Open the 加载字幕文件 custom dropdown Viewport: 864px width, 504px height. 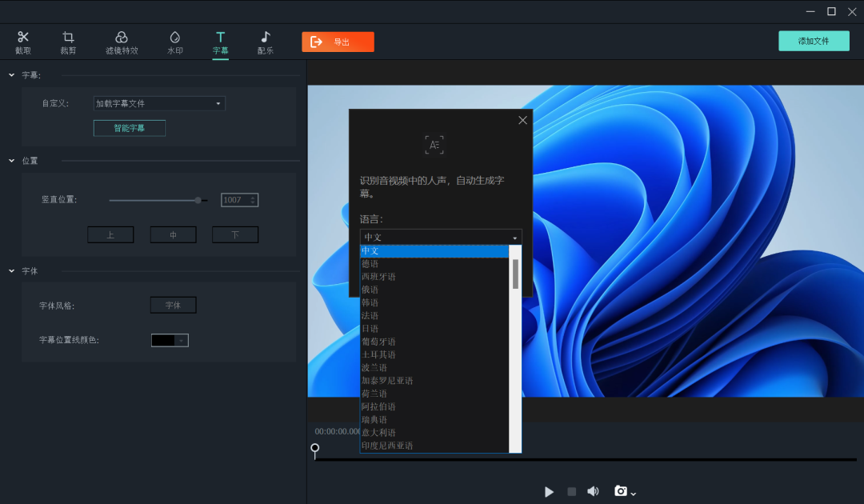[x=159, y=103]
